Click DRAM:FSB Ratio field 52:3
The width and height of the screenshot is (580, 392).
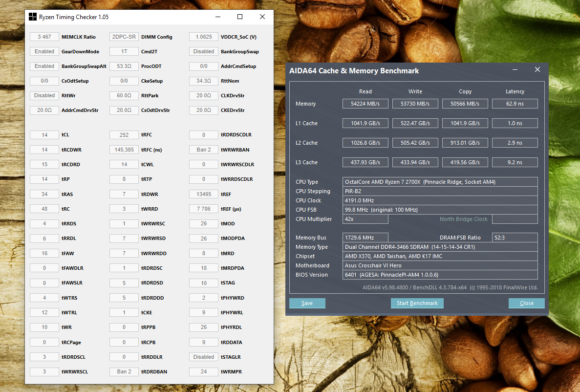point(515,238)
